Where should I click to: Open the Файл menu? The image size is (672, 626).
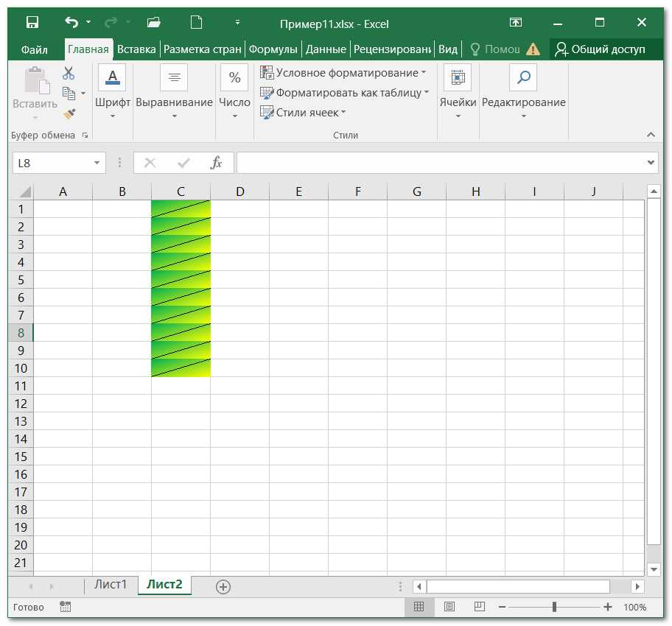coord(34,49)
